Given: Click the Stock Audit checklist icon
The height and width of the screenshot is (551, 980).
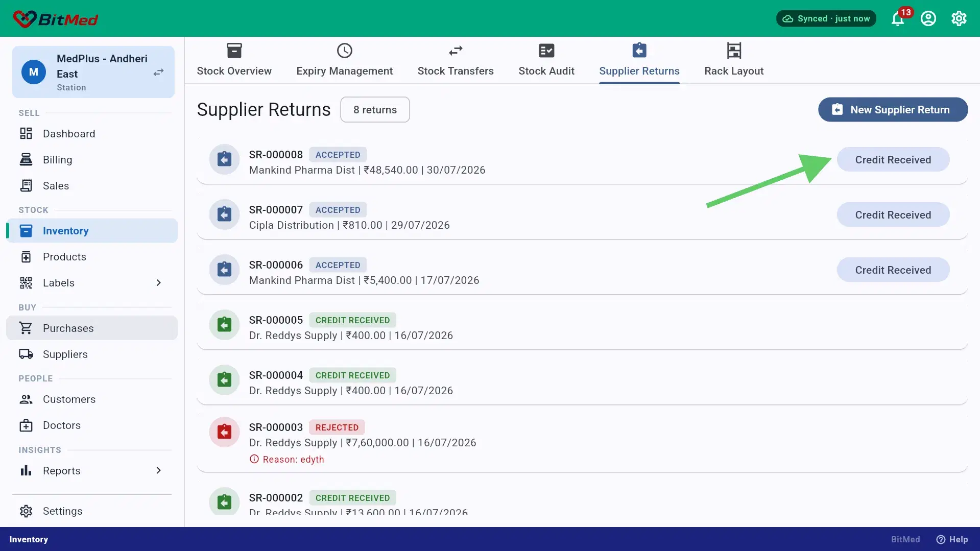Looking at the screenshot, I should [x=546, y=51].
